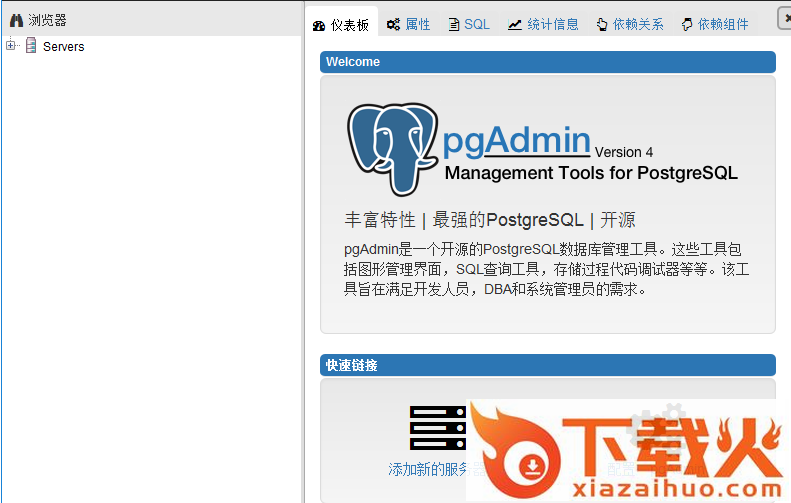
Task: Click the 浏览器 panel title
Action: click(47, 20)
